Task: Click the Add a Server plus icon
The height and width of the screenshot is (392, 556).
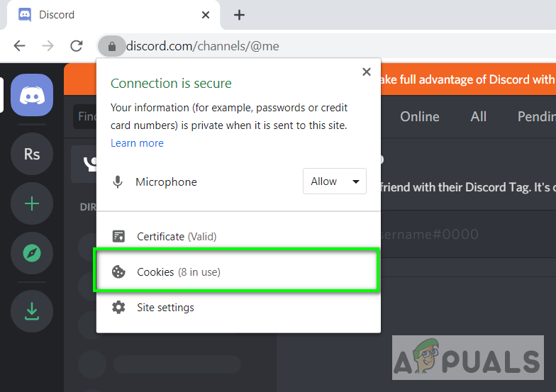Action: pyautogui.click(x=32, y=203)
